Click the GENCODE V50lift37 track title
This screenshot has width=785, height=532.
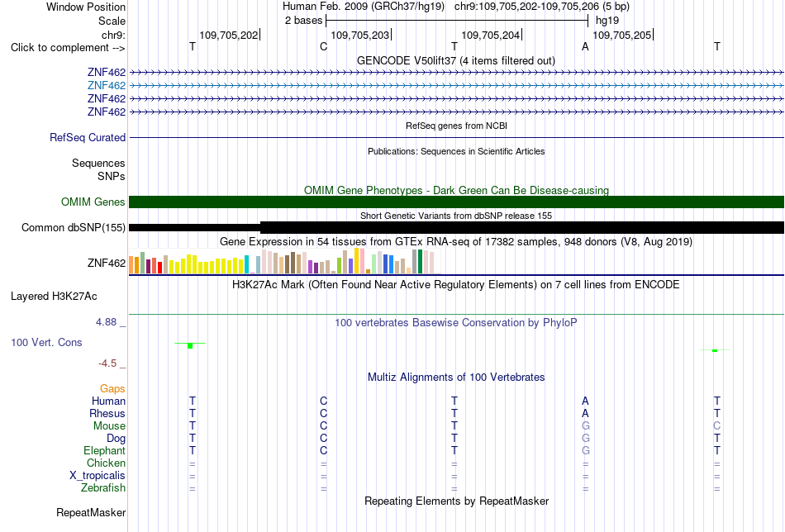(455, 61)
